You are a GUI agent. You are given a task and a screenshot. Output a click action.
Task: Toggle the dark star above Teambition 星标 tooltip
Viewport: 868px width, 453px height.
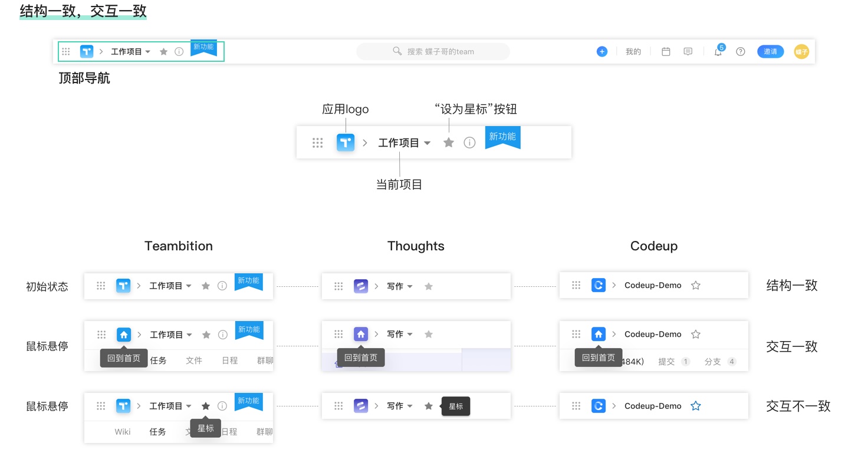pos(206,406)
